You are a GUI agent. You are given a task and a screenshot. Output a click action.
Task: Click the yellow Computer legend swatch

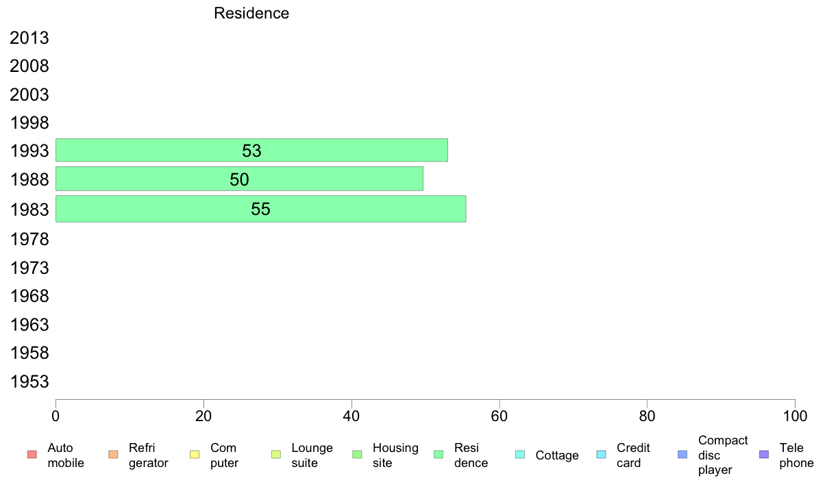pyautogui.click(x=194, y=455)
